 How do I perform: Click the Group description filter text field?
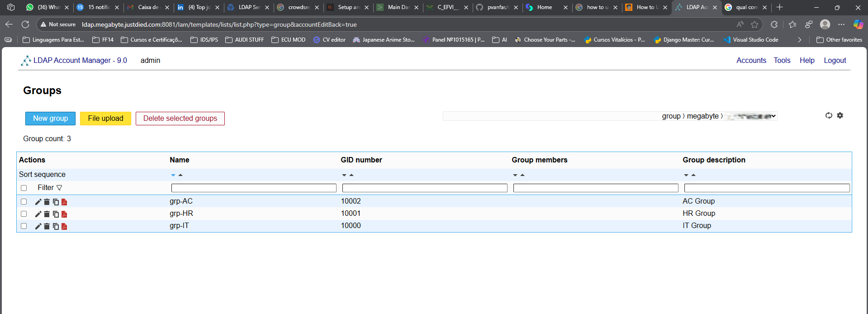tap(767, 188)
